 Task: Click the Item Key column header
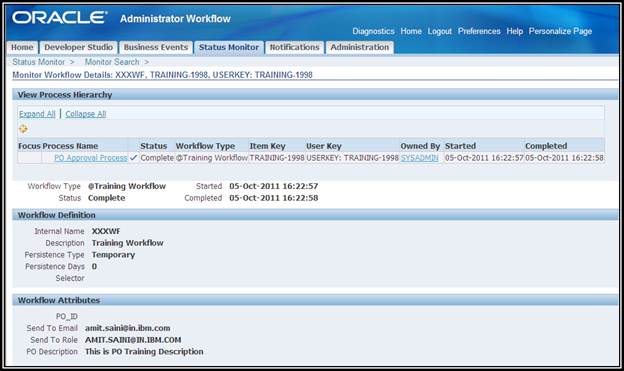point(267,146)
